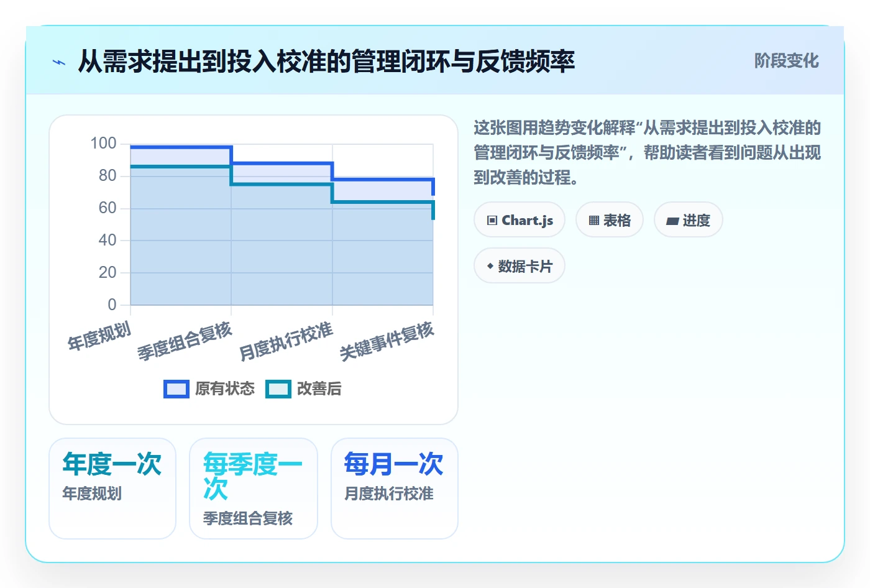Click the 80 y-axis value

click(x=108, y=176)
